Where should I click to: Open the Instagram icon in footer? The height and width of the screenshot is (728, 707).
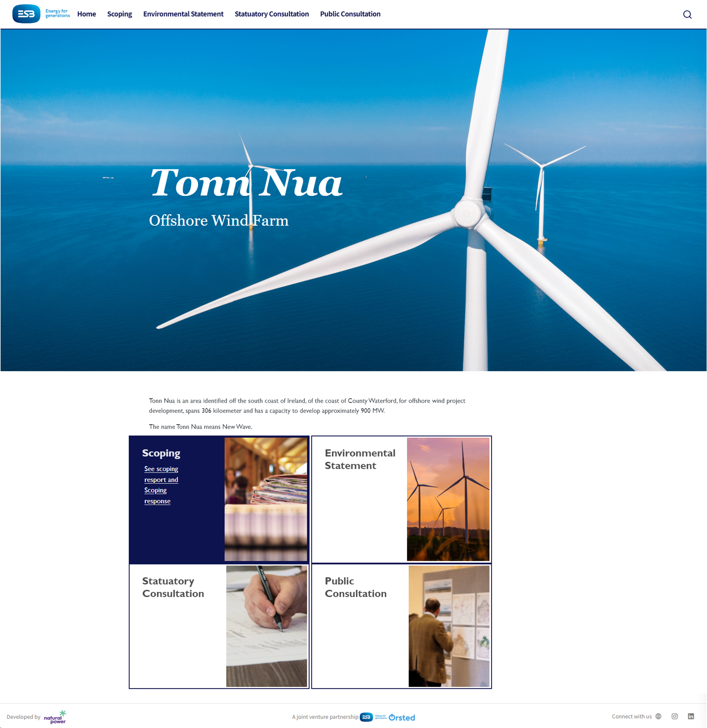674,716
